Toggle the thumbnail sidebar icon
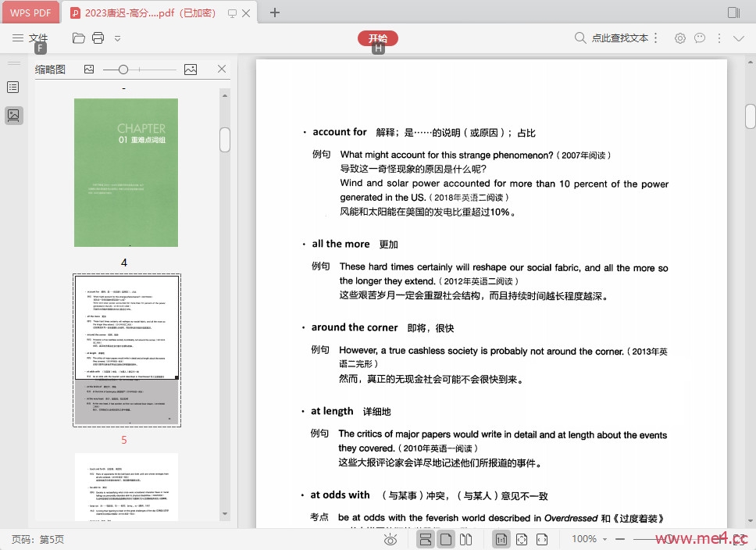The width and height of the screenshot is (756, 550). click(x=13, y=116)
